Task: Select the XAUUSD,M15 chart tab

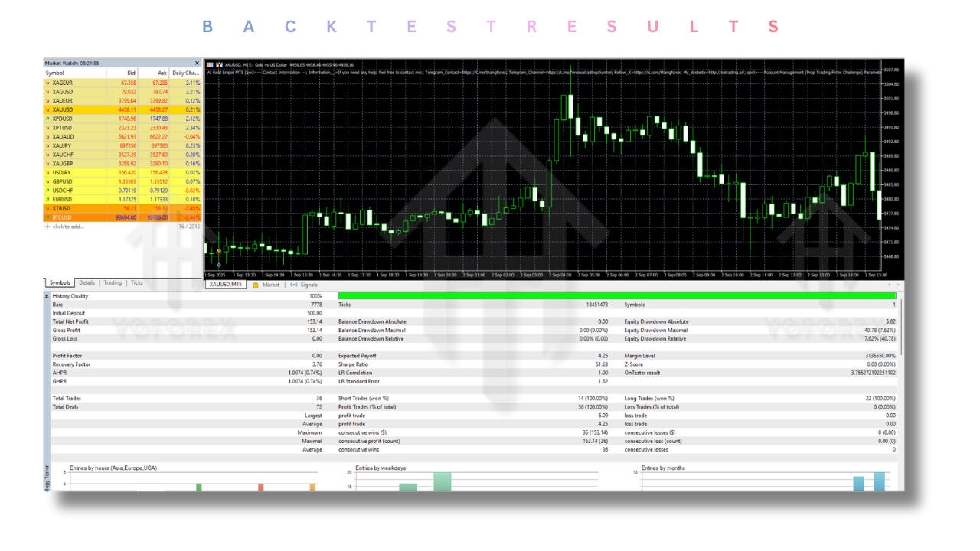Action: click(225, 284)
